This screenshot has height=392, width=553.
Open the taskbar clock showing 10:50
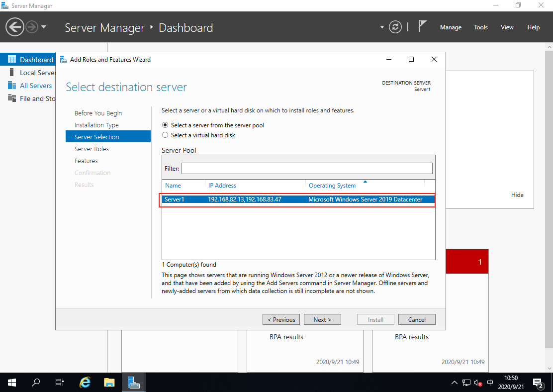pos(511,382)
